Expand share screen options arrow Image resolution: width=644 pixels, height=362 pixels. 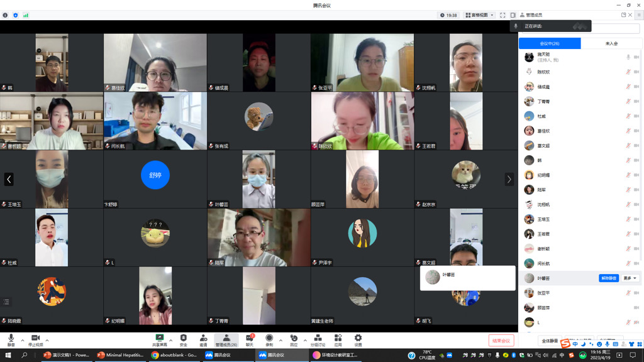tap(171, 340)
